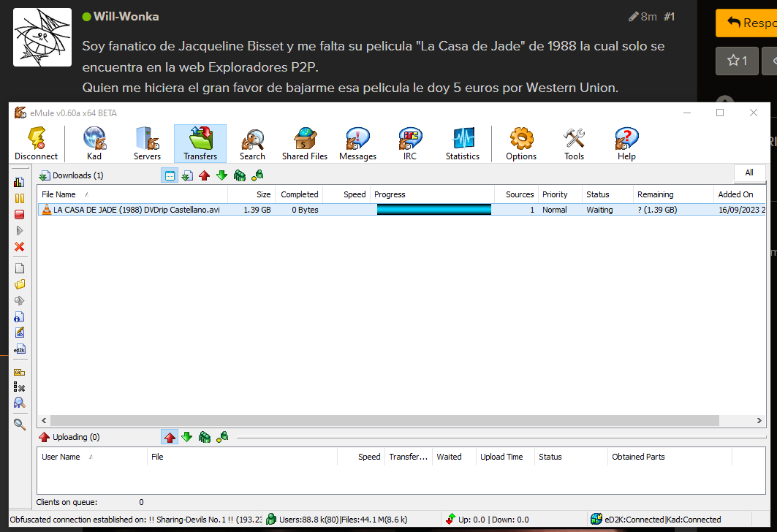Open the Search view
777x532 pixels.
point(252,144)
